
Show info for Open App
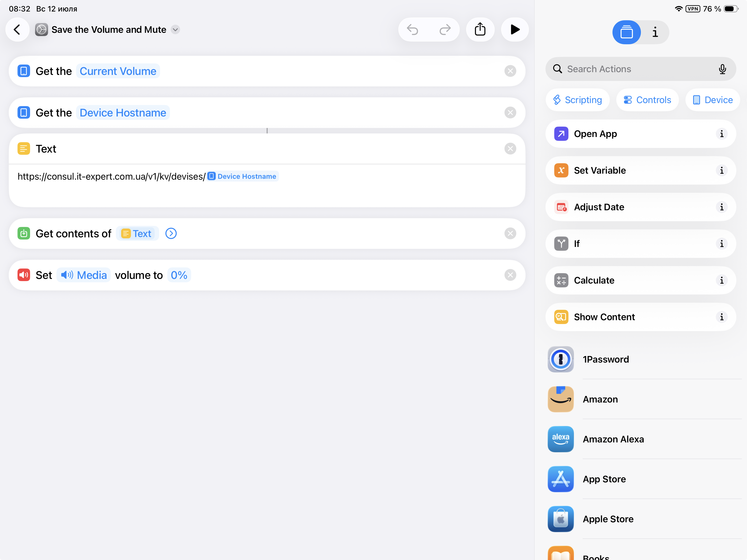pos(722,134)
